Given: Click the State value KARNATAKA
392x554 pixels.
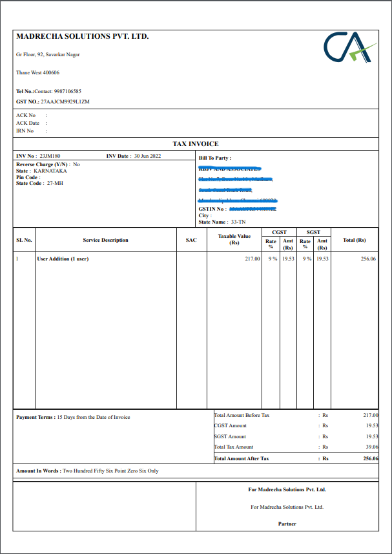Looking at the screenshot, I should point(50,171).
